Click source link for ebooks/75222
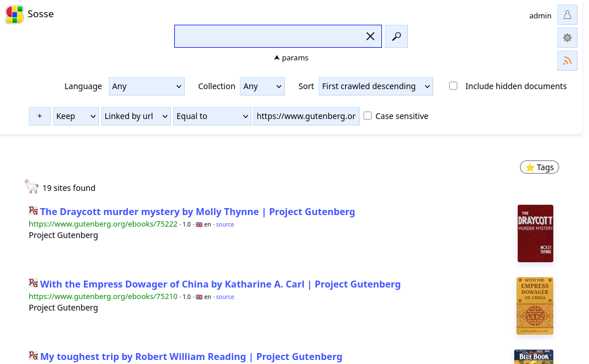 coord(225,225)
